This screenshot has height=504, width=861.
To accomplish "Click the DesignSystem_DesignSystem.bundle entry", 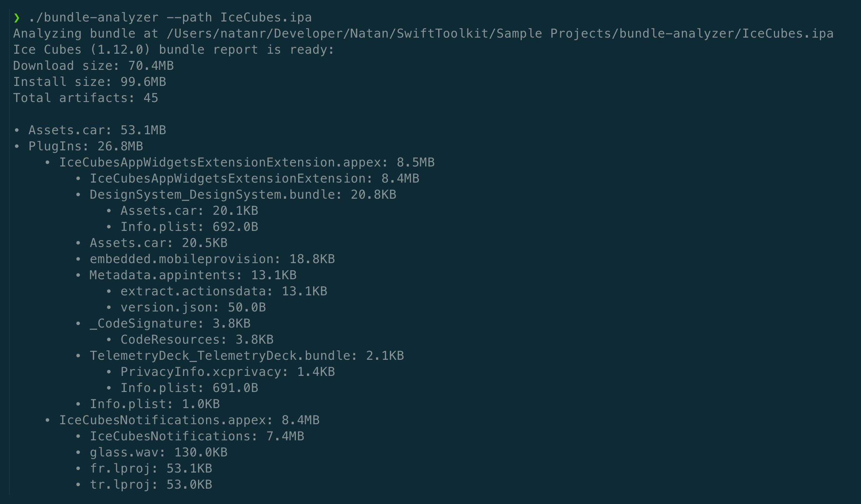I will [243, 195].
